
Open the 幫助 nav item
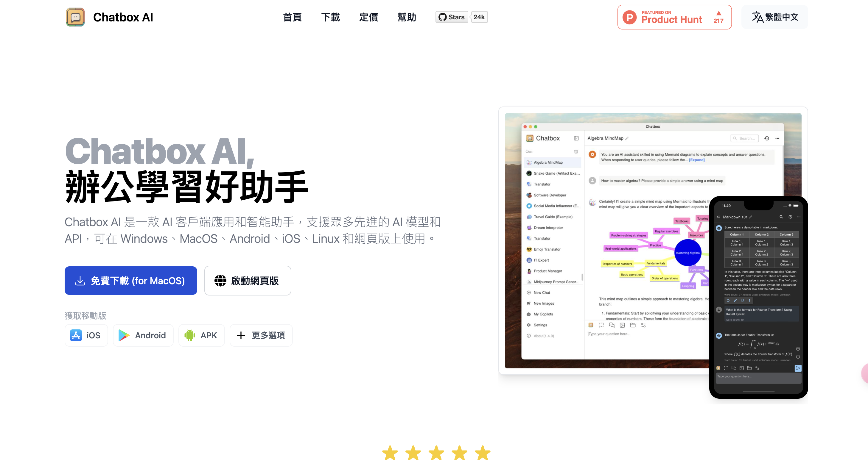pyautogui.click(x=407, y=17)
